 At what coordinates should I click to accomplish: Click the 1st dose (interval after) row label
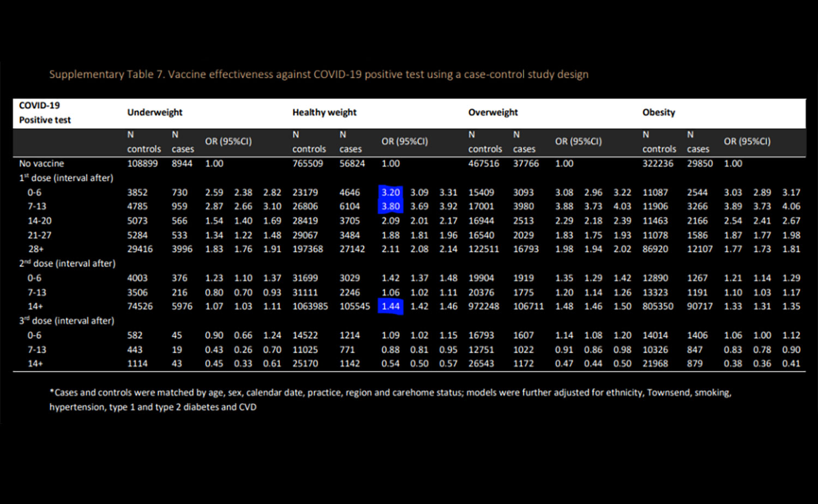[x=66, y=178]
